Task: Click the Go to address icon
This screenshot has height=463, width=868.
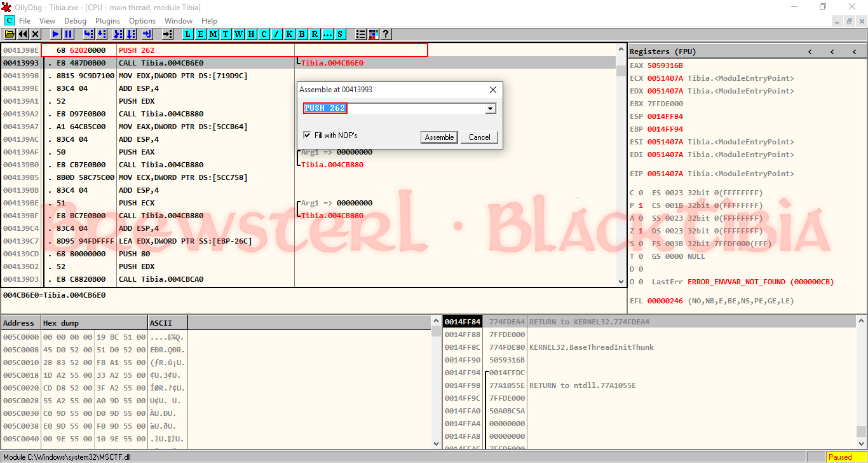Action: (x=168, y=34)
